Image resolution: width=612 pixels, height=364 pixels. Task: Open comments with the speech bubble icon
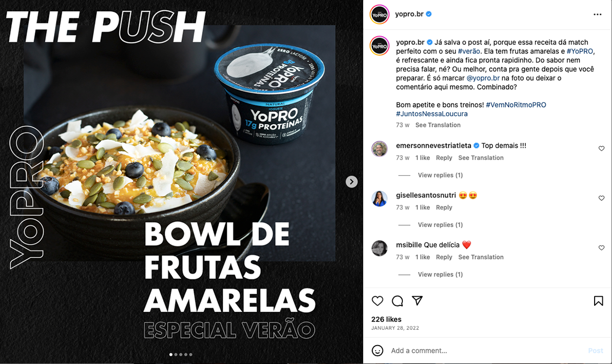point(397,301)
